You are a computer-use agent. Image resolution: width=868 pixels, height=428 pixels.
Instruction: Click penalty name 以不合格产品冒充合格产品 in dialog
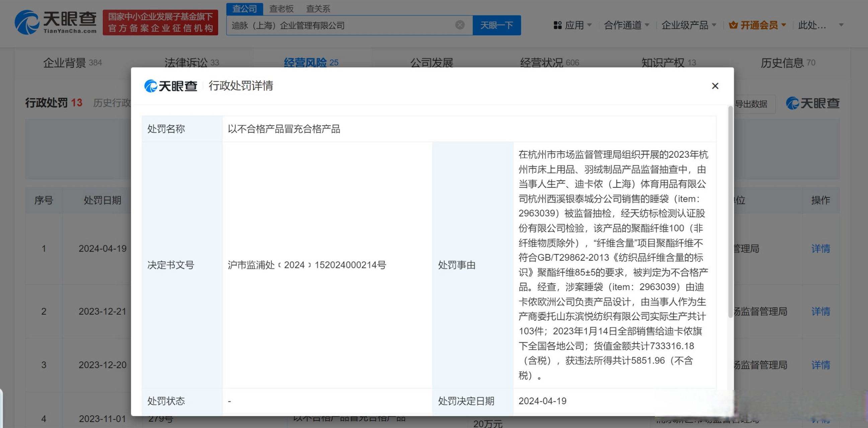coord(284,129)
